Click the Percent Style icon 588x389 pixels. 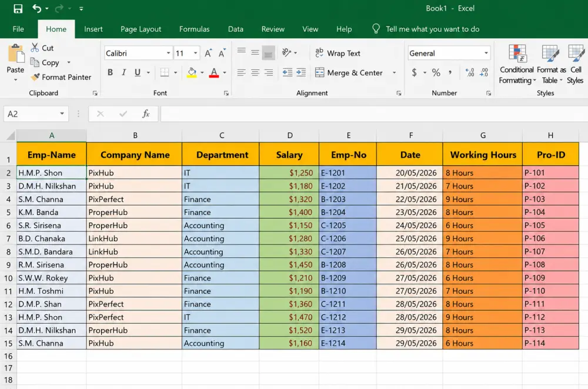coord(436,72)
